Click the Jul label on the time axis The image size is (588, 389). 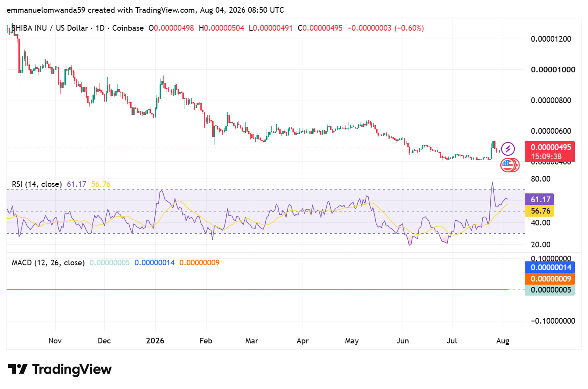tap(452, 341)
